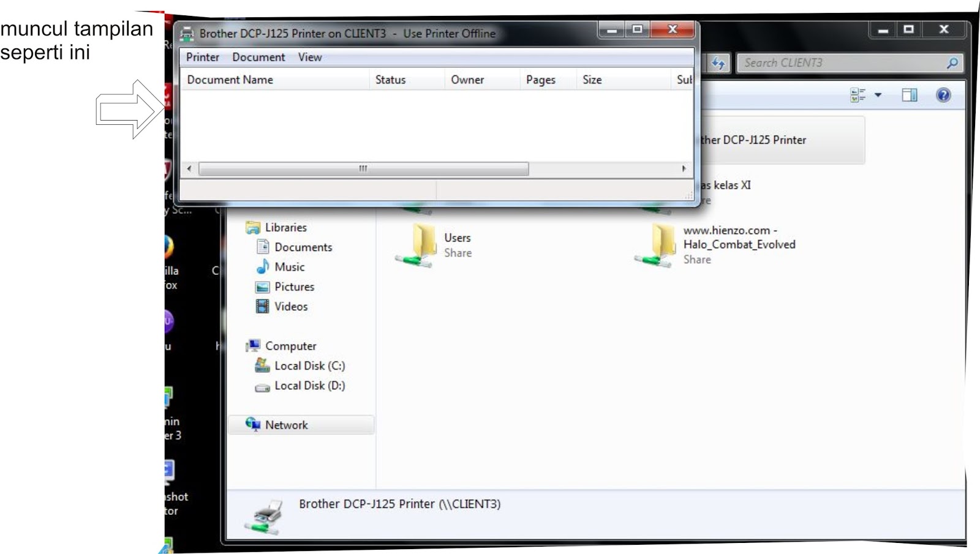Click the magnifier search icon in Explorer

tap(952, 63)
